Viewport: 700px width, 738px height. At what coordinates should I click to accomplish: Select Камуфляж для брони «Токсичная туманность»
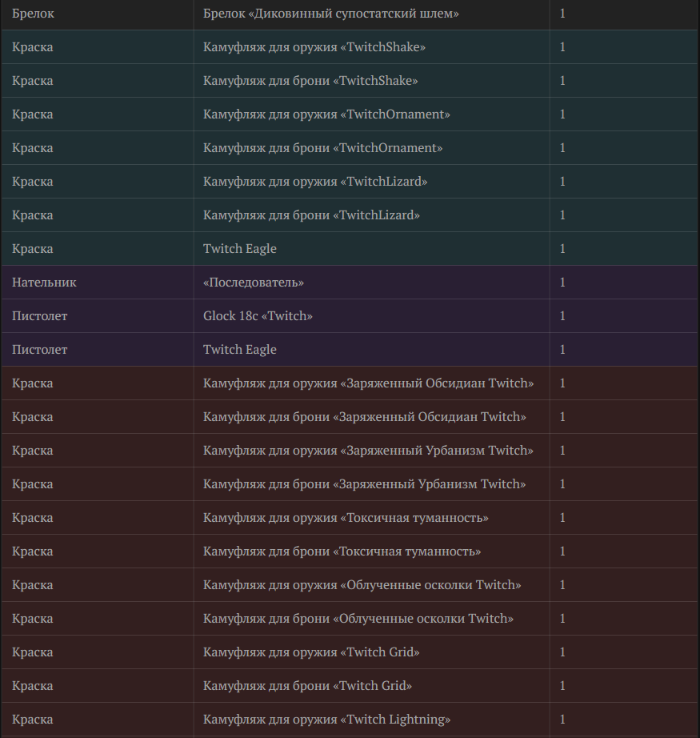pyautogui.click(x=342, y=551)
